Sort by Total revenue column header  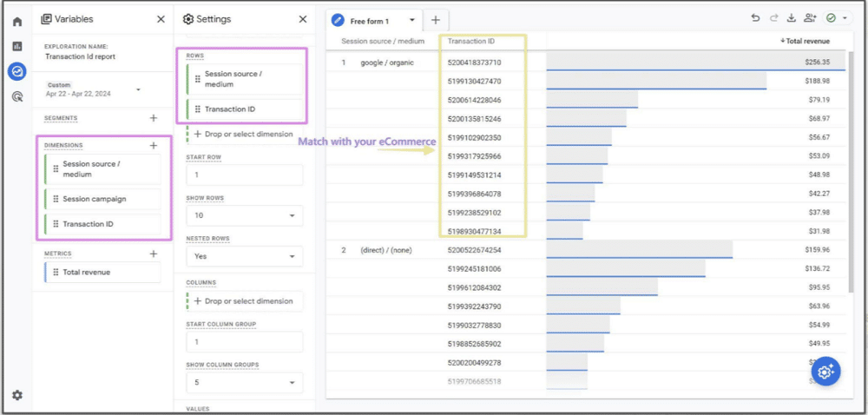point(805,41)
